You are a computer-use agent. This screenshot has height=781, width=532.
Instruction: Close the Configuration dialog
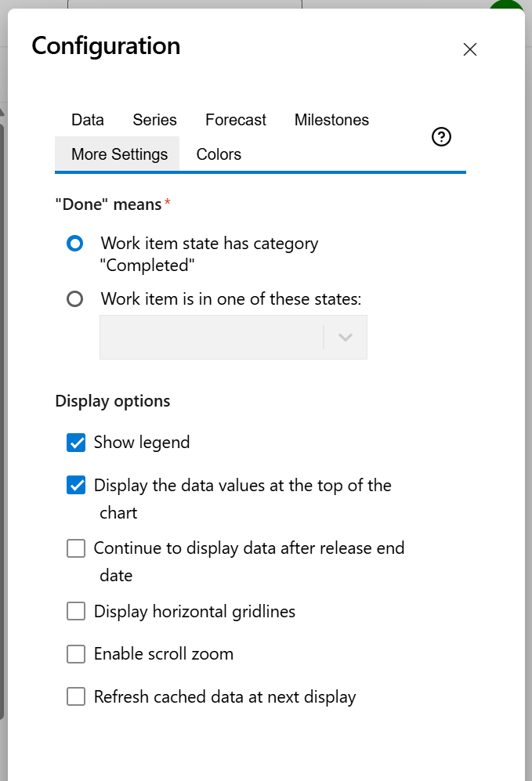(469, 49)
